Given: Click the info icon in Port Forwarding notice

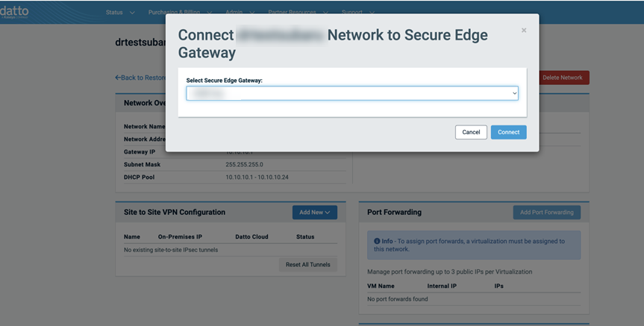Looking at the screenshot, I should point(377,241).
